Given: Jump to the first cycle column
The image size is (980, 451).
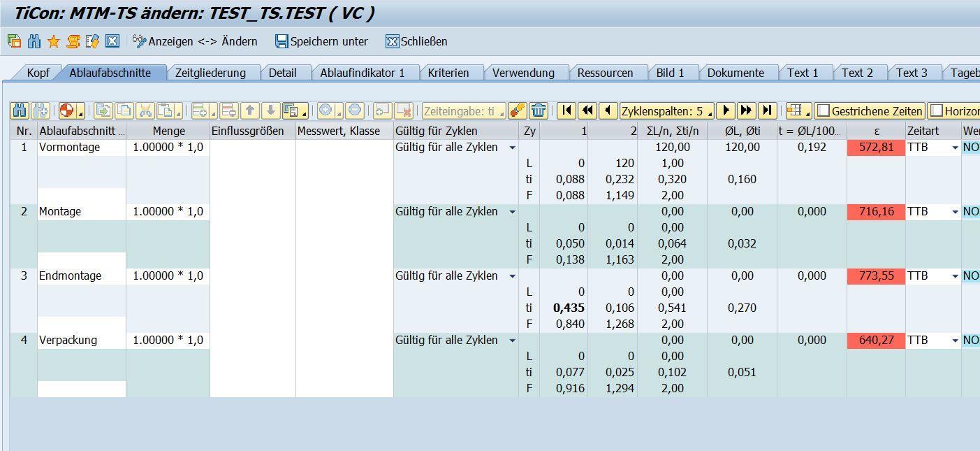Looking at the screenshot, I should [566, 110].
